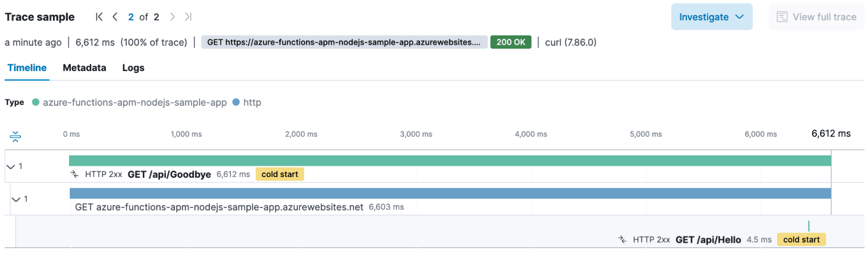Go to next trace sample

[172, 17]
